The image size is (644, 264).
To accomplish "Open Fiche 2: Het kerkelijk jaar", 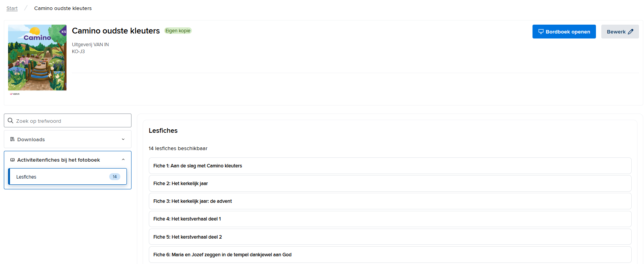I will click(x=390, y=184).
